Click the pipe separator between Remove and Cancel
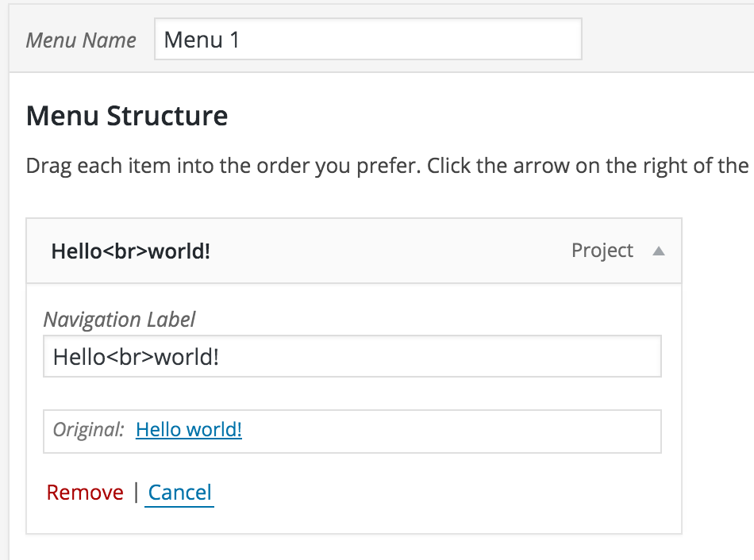This screenshot has width=754, height=560. (136, 493)
